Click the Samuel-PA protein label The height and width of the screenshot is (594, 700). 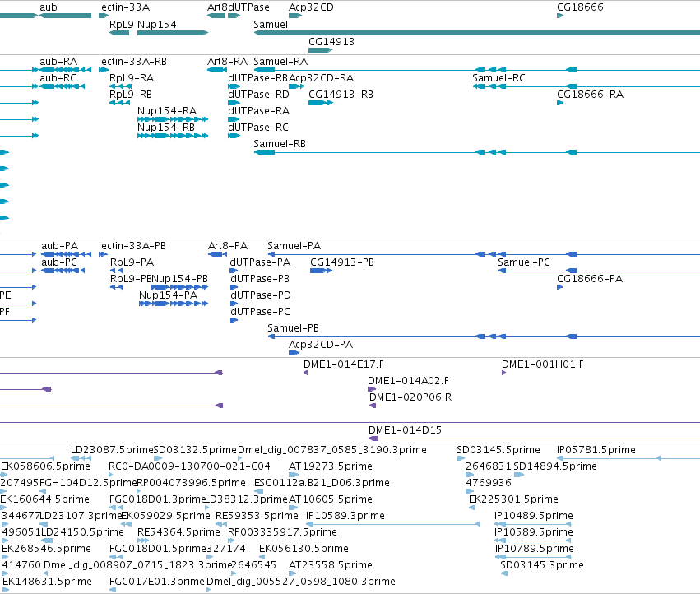pos(294,246)
